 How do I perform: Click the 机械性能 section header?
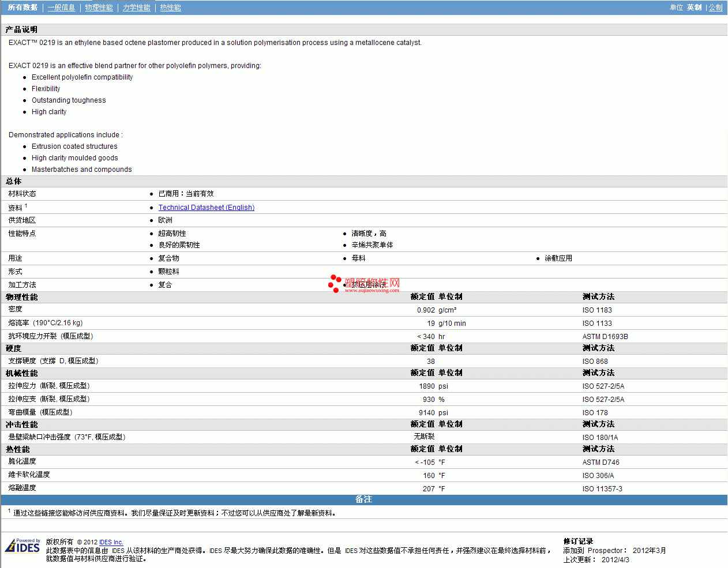point(21,373)
